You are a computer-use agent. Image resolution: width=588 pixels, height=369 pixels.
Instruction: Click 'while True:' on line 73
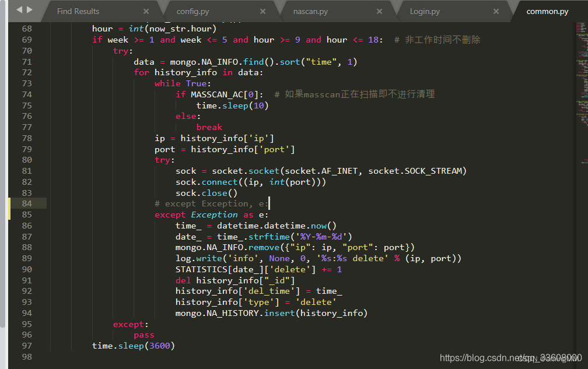click(x=183, y=83)
